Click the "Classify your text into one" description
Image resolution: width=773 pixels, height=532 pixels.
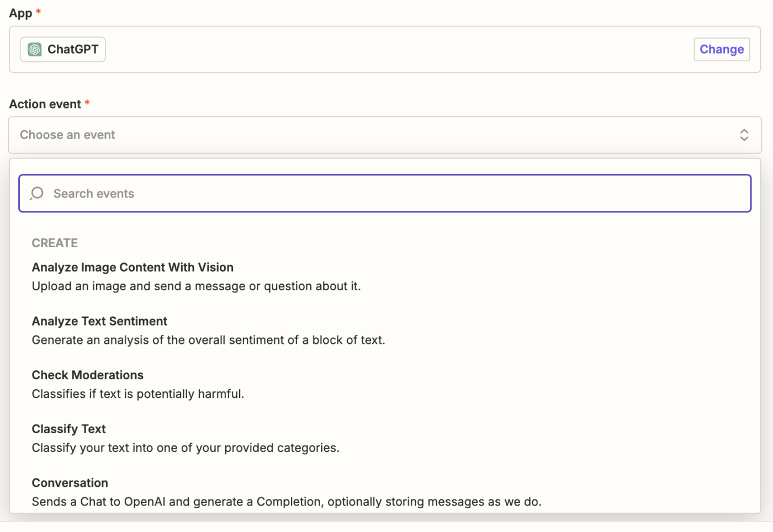[186, 448]
